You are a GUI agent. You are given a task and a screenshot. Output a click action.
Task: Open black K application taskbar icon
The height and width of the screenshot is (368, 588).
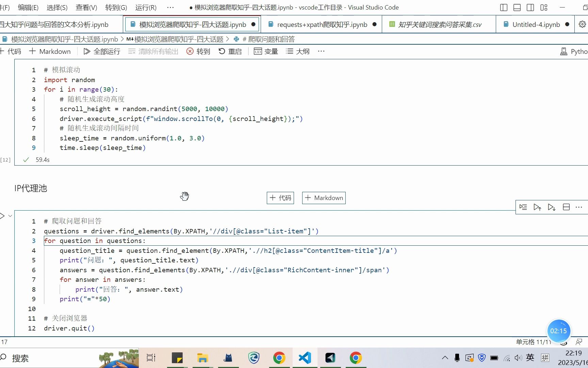(x=330, y=358)
